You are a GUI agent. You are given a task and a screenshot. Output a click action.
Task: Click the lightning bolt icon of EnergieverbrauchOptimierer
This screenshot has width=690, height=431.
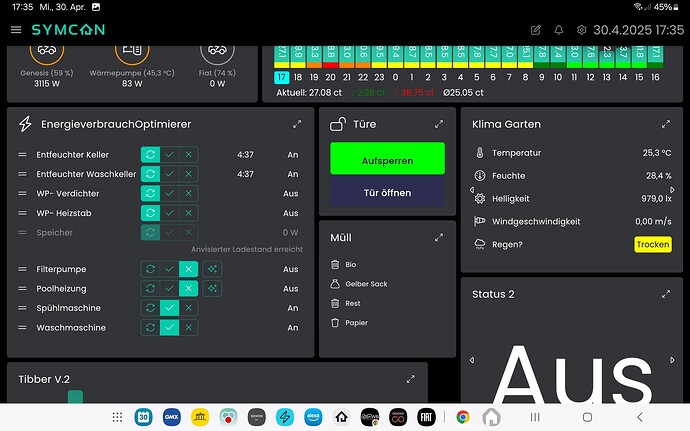pyautogui.click(x=25, y=124)
